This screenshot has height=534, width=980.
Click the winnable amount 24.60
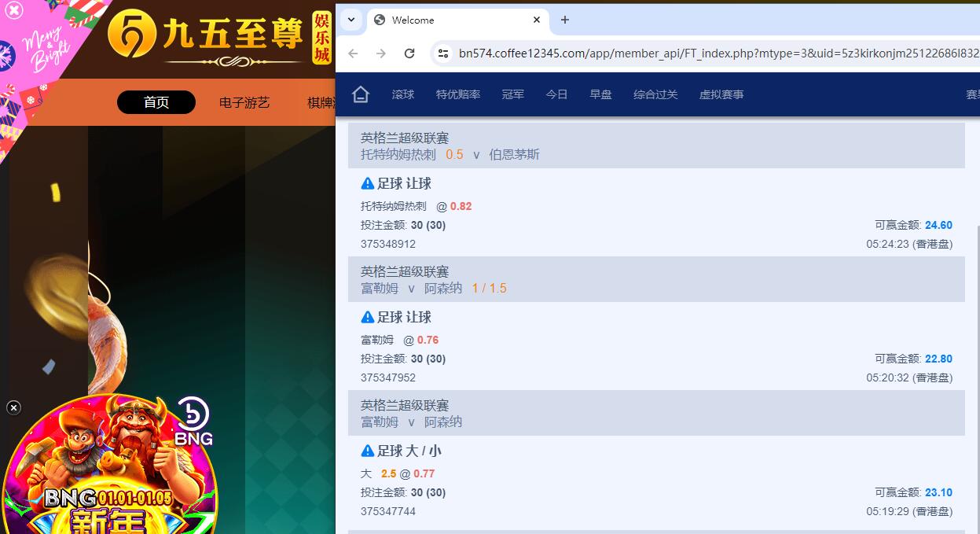click(x=939, y=225)
